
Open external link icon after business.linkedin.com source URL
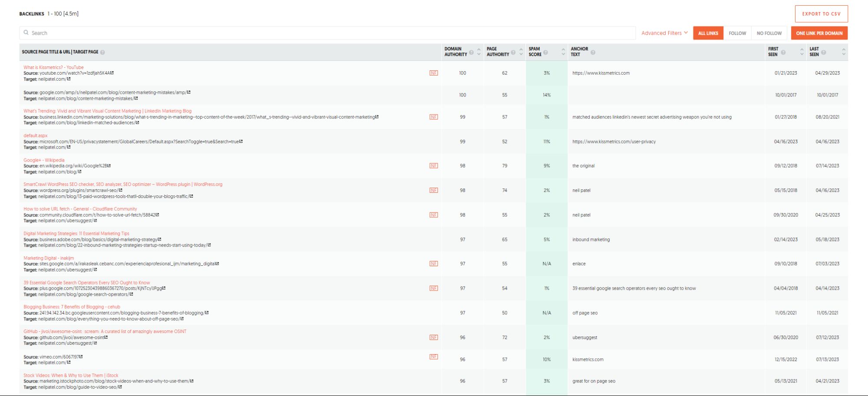pos(377,117)
